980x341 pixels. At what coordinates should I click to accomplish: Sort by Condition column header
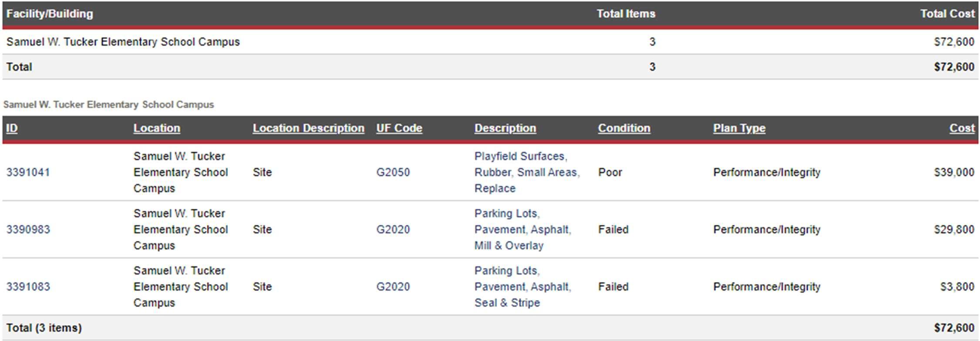point(624,128)
